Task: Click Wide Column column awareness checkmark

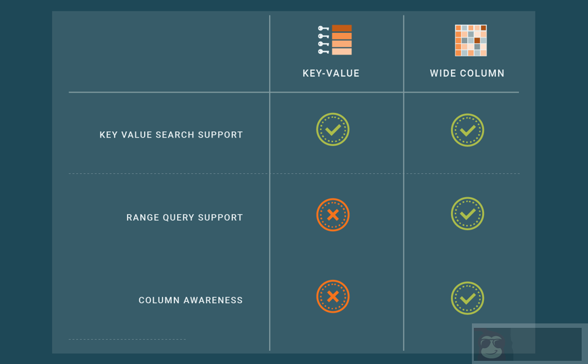Action: tap(467, 298)
